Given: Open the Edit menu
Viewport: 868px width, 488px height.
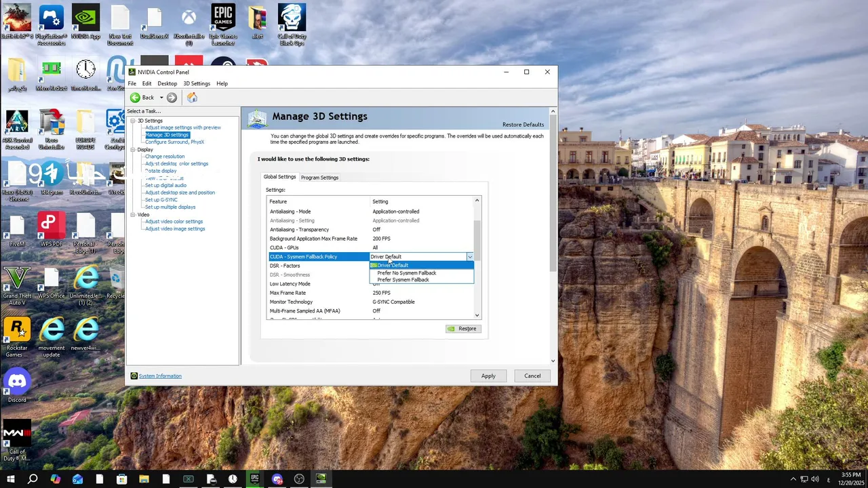Looking at the screenshot, I should point(146,83).
